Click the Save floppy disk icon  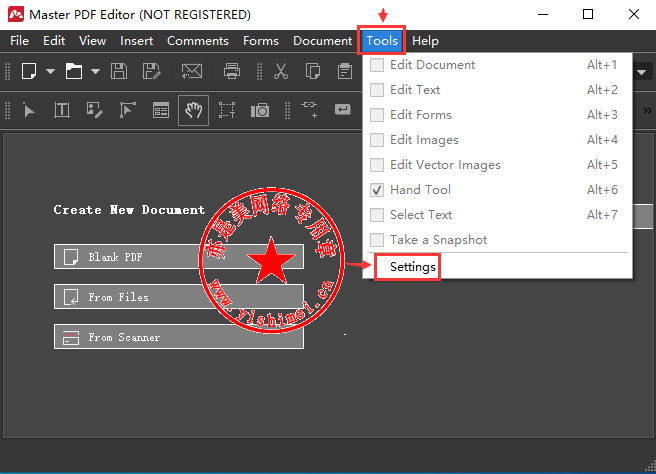pos(119,71)
